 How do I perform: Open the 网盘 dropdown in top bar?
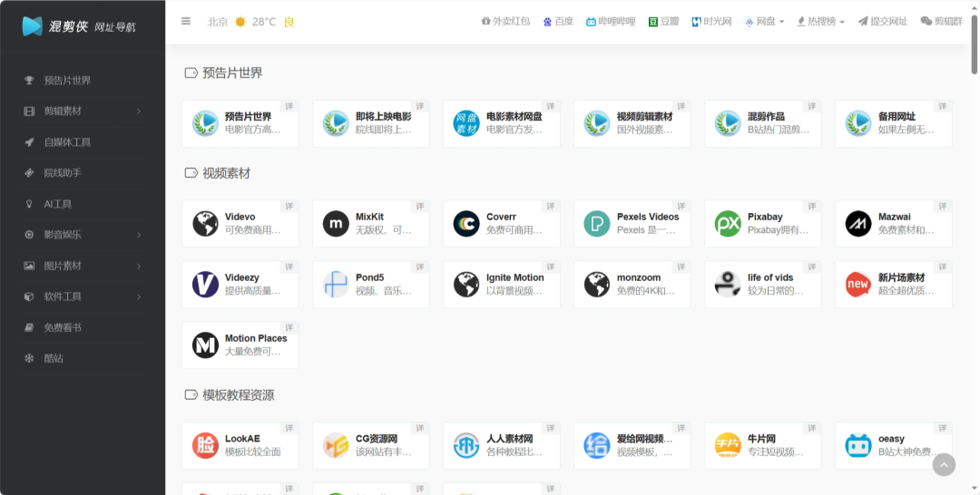[x=765, y=21]
